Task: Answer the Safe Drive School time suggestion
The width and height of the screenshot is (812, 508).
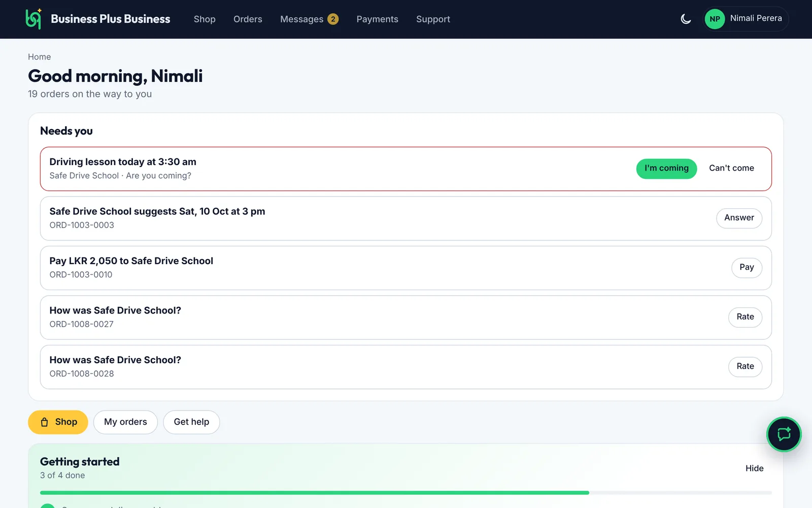Action: [739, 218]
